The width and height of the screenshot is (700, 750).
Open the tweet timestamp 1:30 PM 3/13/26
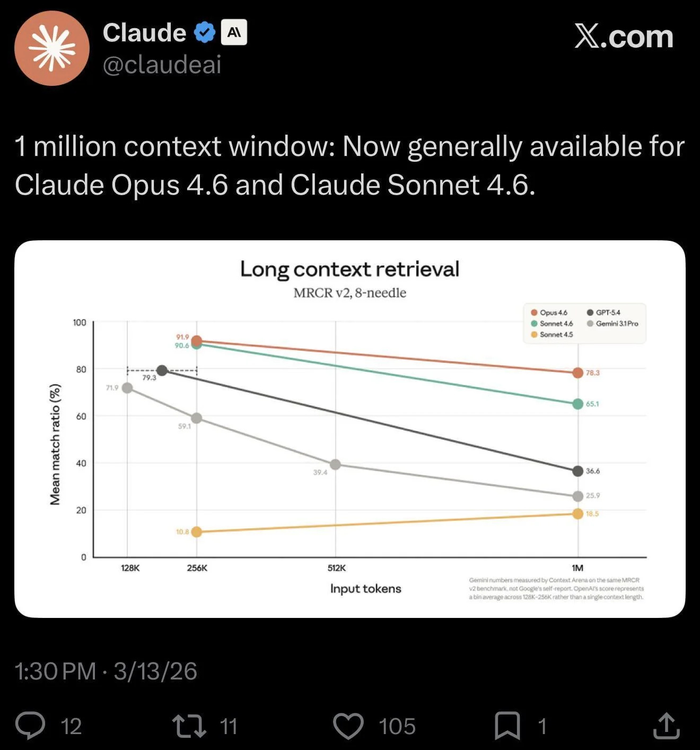105,671
